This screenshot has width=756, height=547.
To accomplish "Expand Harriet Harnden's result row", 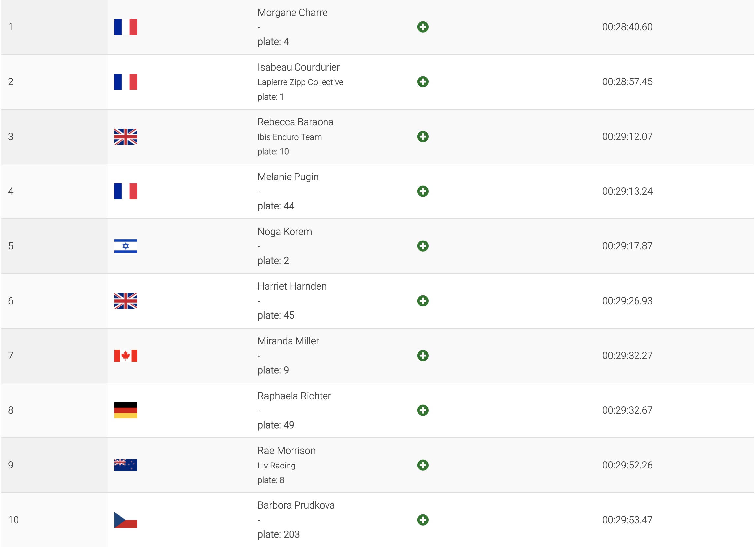I will [x=423, y=301].
